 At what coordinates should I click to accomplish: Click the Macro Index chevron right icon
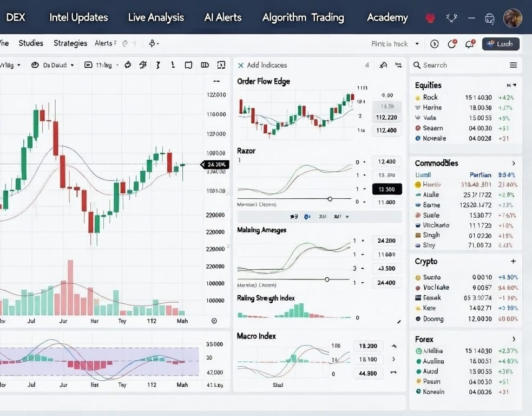click(x=393, y=359)
